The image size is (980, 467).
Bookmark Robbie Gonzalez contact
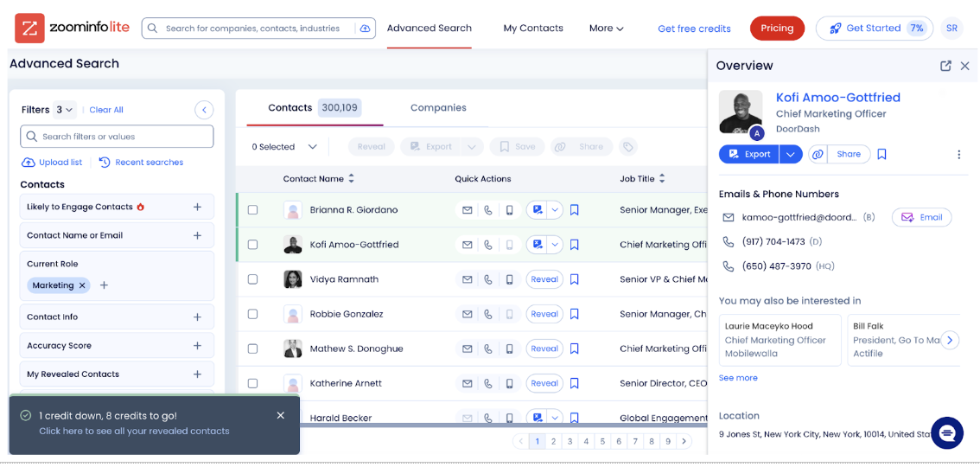click(575, 314)
